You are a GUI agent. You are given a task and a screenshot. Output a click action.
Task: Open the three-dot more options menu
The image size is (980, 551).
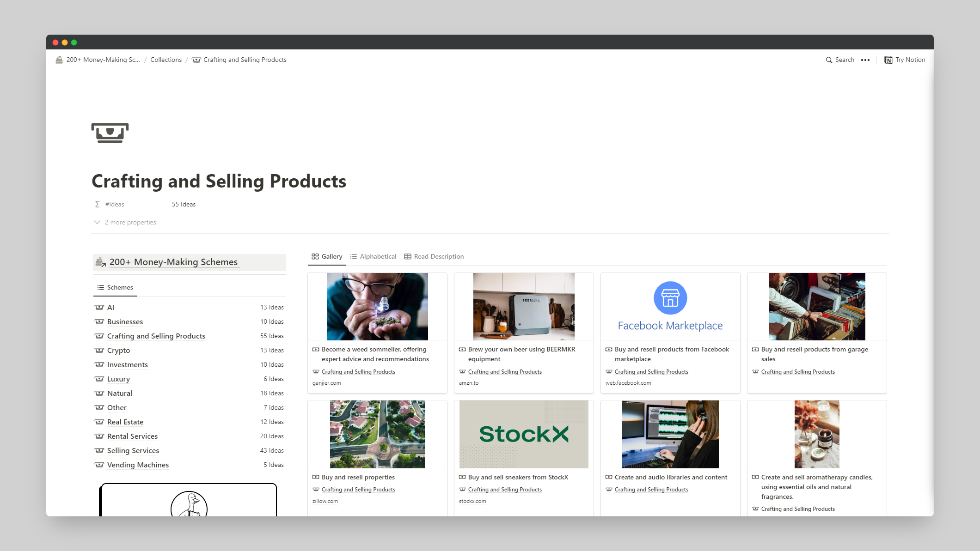865,60
